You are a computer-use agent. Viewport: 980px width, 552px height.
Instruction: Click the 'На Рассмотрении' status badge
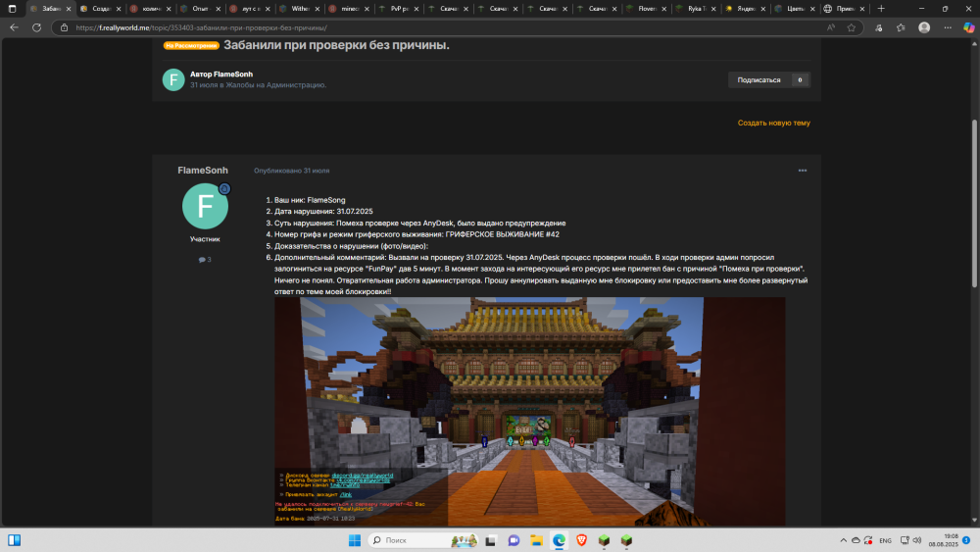(191, 46)
